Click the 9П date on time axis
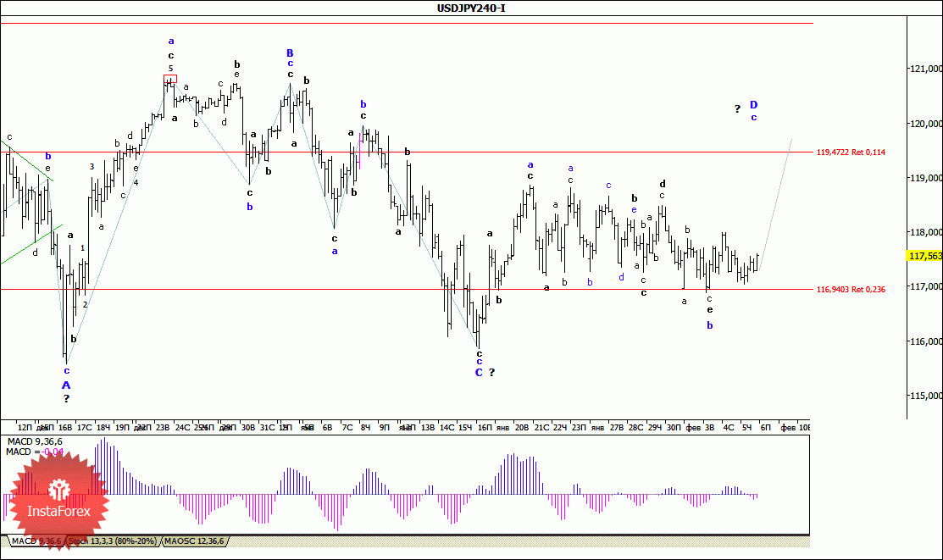The image size is (943, 560). click(x=385, y=427)
